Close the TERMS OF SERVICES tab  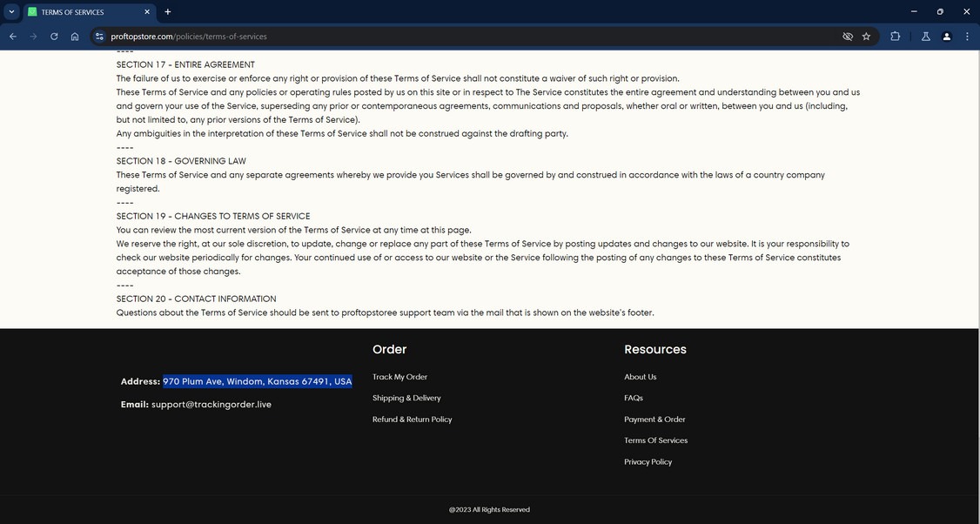pyautogui.click(x=147, y=12)
